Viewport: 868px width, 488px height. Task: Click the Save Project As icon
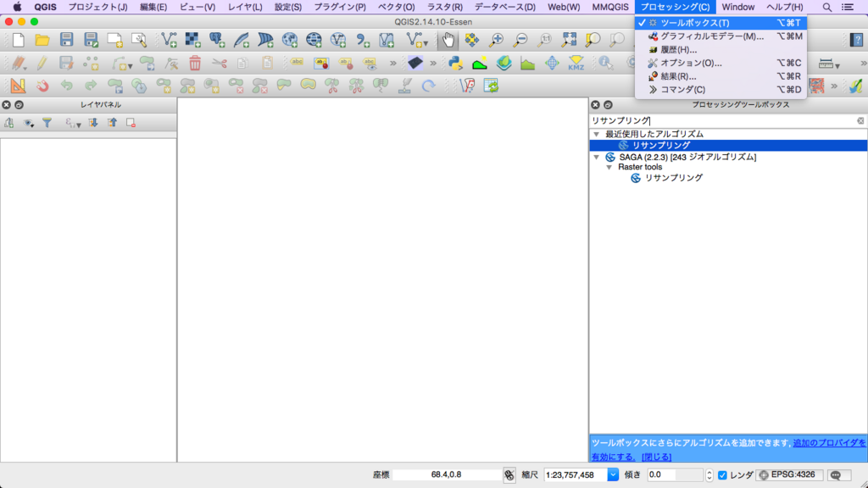(91, 40)
